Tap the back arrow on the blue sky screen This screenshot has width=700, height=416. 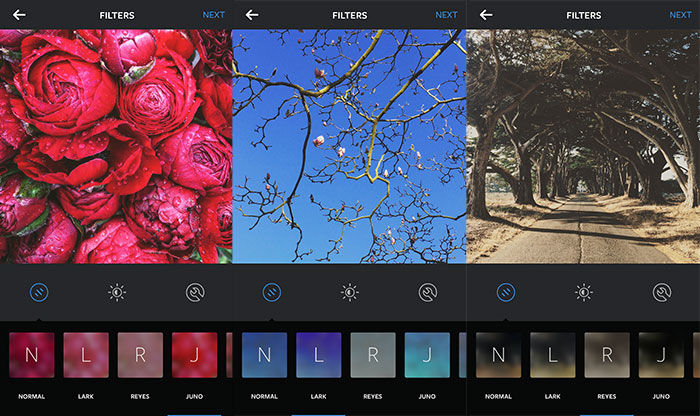252,15
